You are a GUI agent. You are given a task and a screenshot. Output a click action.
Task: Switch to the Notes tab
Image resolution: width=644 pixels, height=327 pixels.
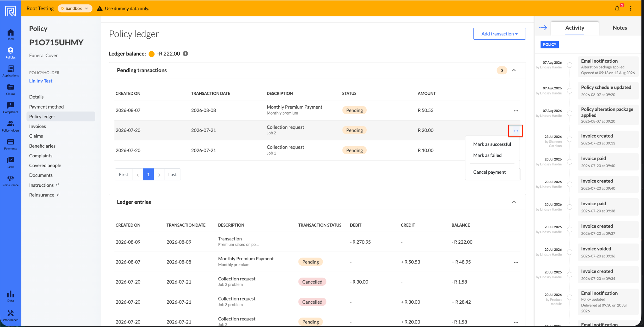619,28
